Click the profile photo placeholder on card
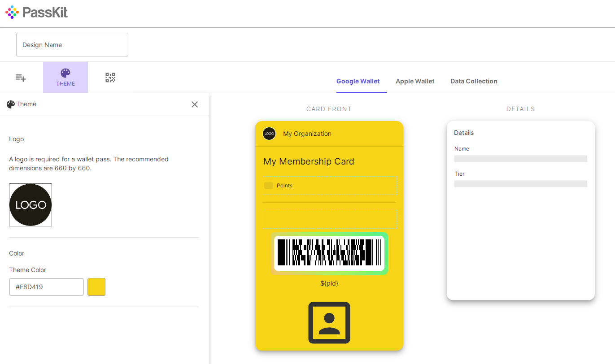Image resolution: width=615 pixels, height=364 pixels. pyautogui.click(x=329, y=323)
